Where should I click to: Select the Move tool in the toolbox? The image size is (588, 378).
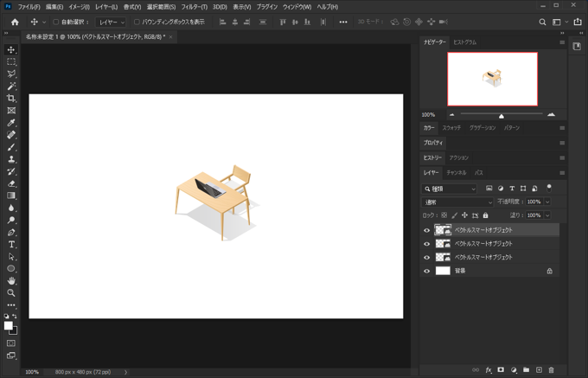coord(11,50)
